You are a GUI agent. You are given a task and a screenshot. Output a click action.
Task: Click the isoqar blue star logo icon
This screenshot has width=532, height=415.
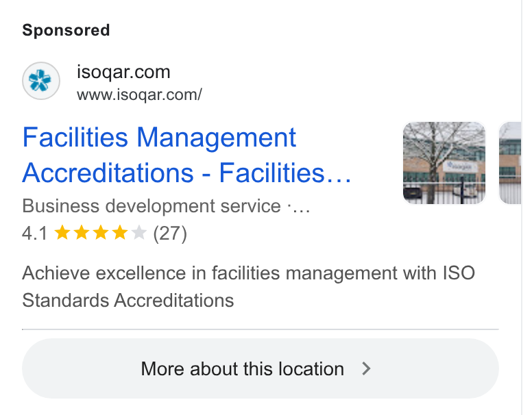click(x=41, y=81)
